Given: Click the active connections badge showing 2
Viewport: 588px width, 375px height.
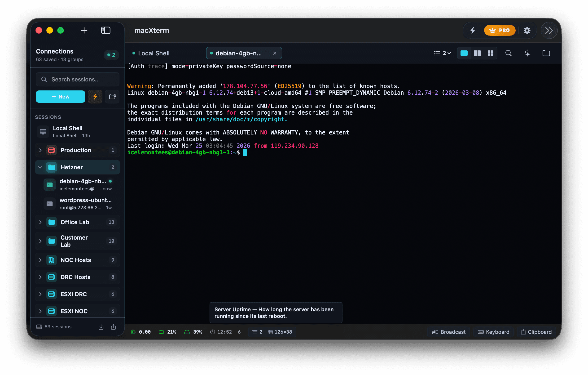Looking at the screenshot, I should [x=111, y=55].
